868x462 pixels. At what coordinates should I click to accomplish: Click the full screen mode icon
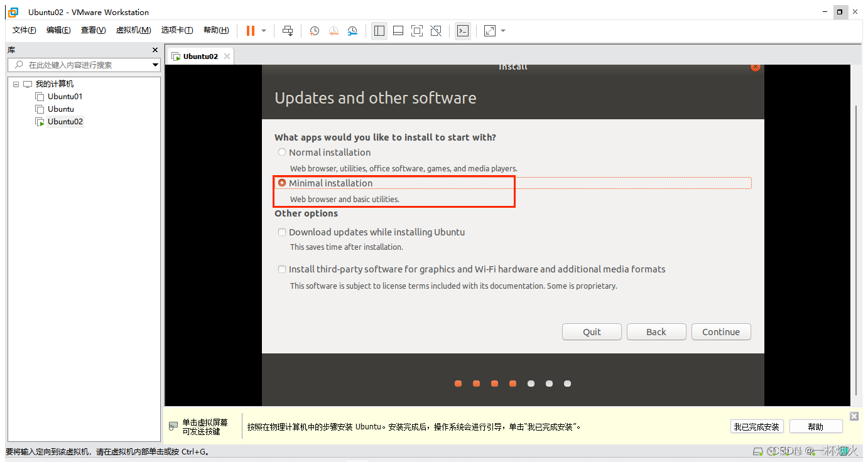[417, 31]
